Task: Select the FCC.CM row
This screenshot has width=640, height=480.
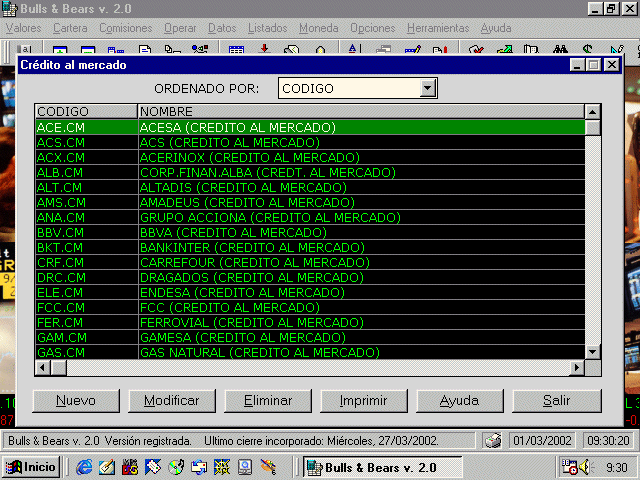Action: pos(310,308)
